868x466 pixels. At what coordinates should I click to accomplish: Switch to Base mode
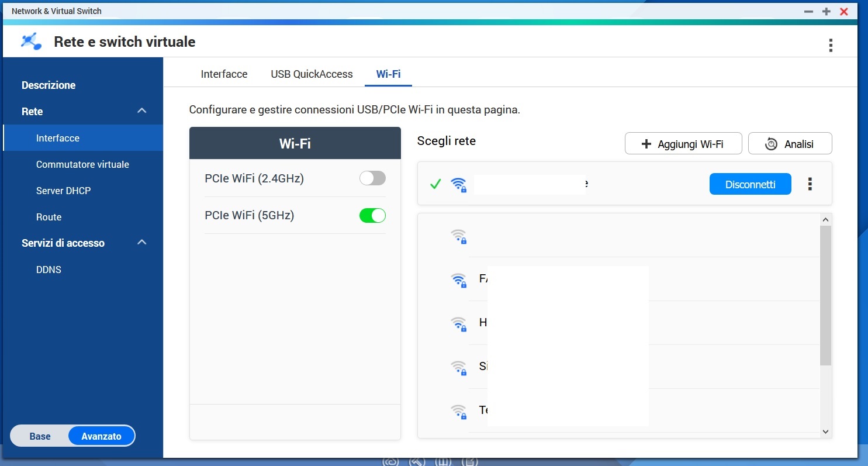40,436
